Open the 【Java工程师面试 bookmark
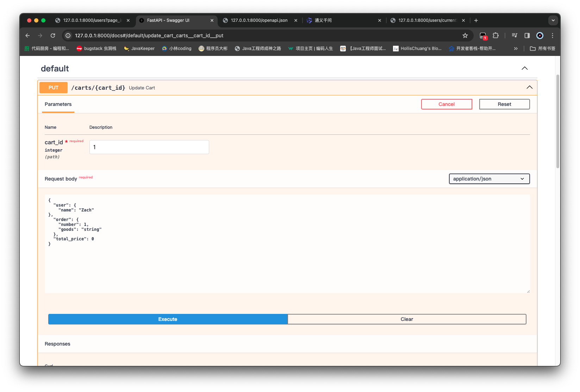580x392 pixels. click(363, 49)
